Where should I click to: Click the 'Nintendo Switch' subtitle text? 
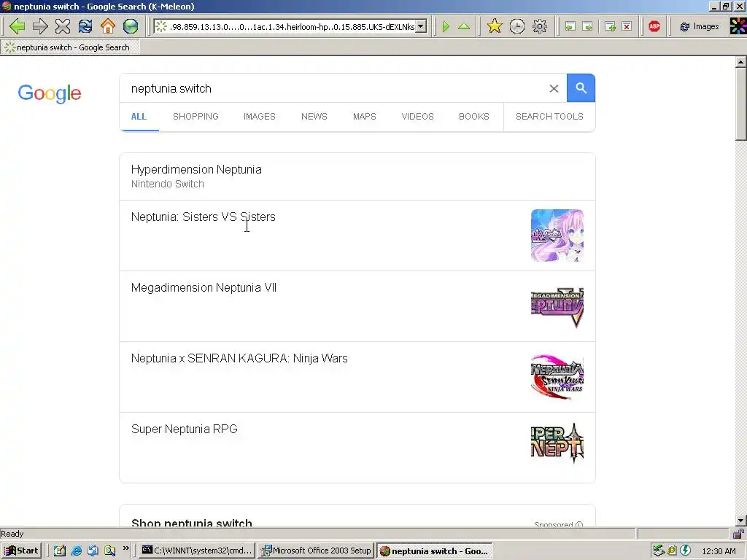point(168,184)
